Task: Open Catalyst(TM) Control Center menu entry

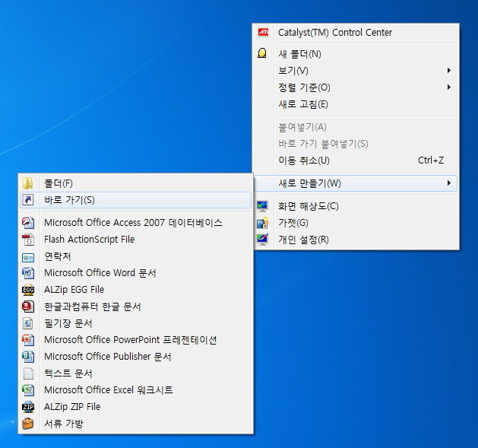Action: 356,33
